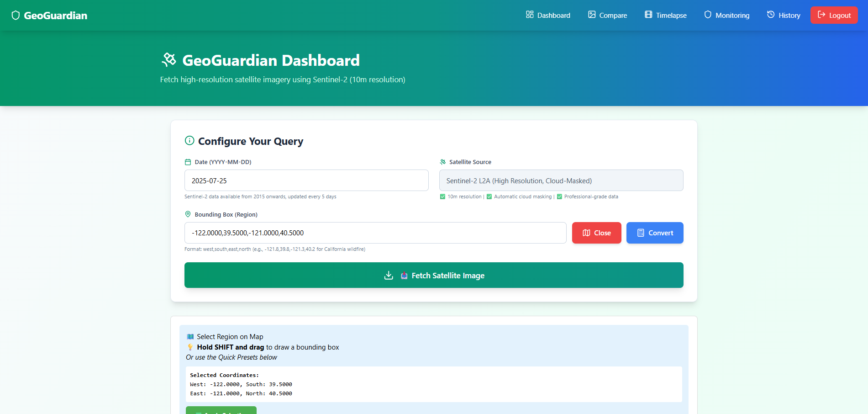Click the 'Automatic cloud masking' text
The image size is (868, 414).
pyautogui.click(x=523, y=197)
